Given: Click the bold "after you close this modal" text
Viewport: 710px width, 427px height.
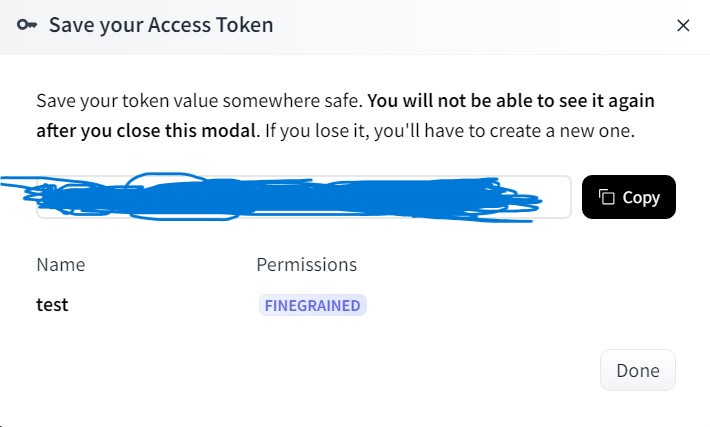Looking at the screenshot, I should pyautogui.click(x=146, y=131).
